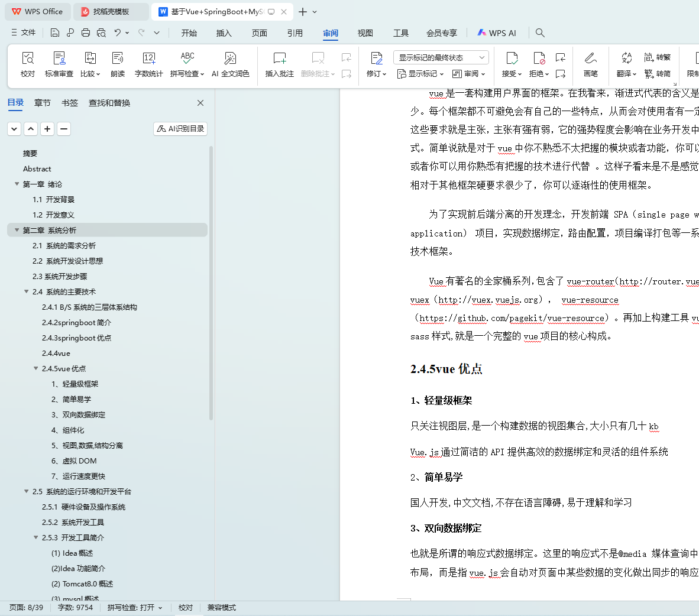Image resolution: width=699 pixels, height=616 pixels.
Task: Select the 画笔 pen tool
Action: pos(591,64)
